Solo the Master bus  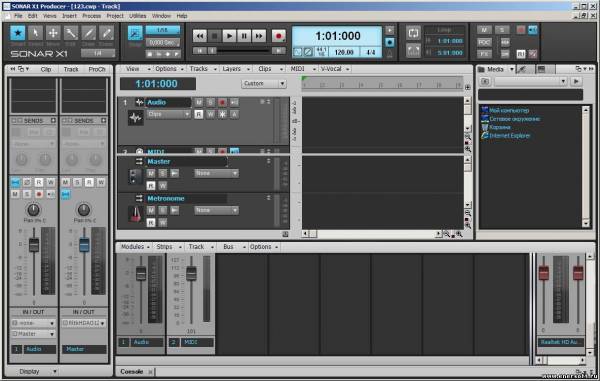pyautogui.click(x=163, y=173)
